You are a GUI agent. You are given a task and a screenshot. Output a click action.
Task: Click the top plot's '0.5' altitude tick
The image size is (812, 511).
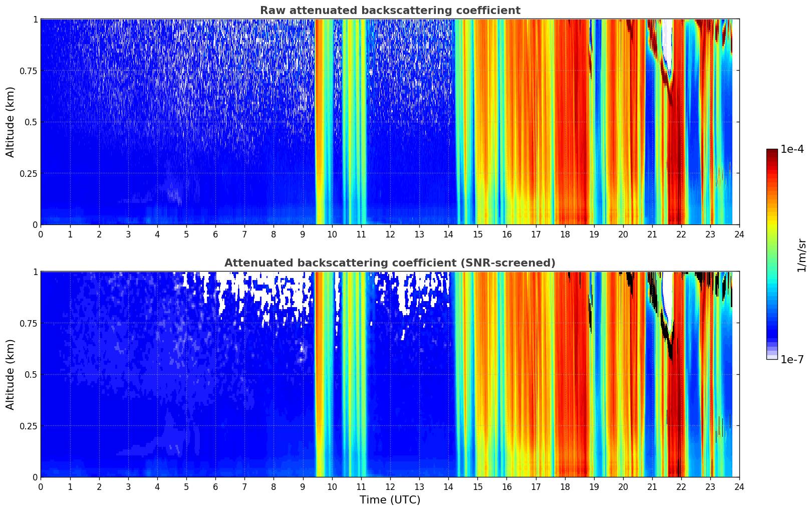(x=32, y=122)
